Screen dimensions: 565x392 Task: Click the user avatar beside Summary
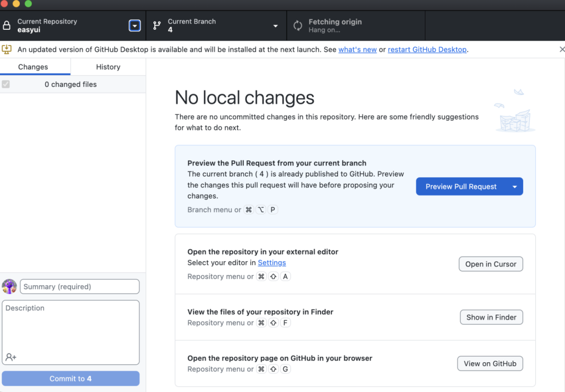pyautogui.click(x=9, y=286)
